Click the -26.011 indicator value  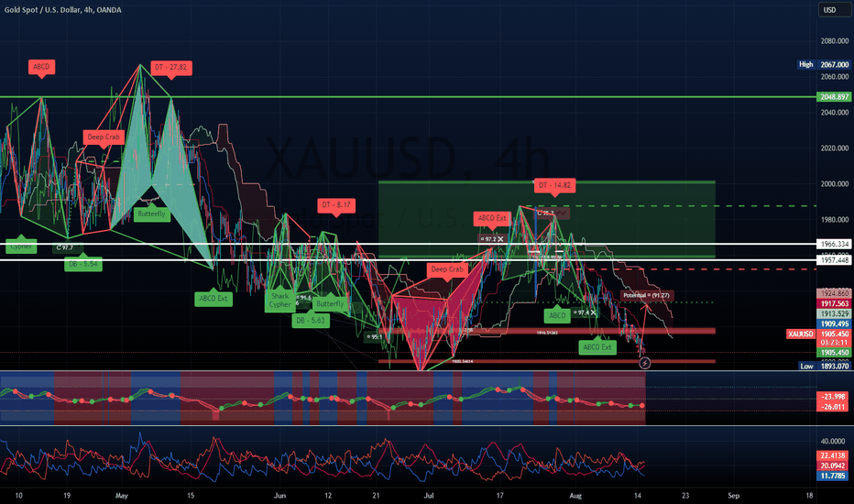[x=835, y=407]
